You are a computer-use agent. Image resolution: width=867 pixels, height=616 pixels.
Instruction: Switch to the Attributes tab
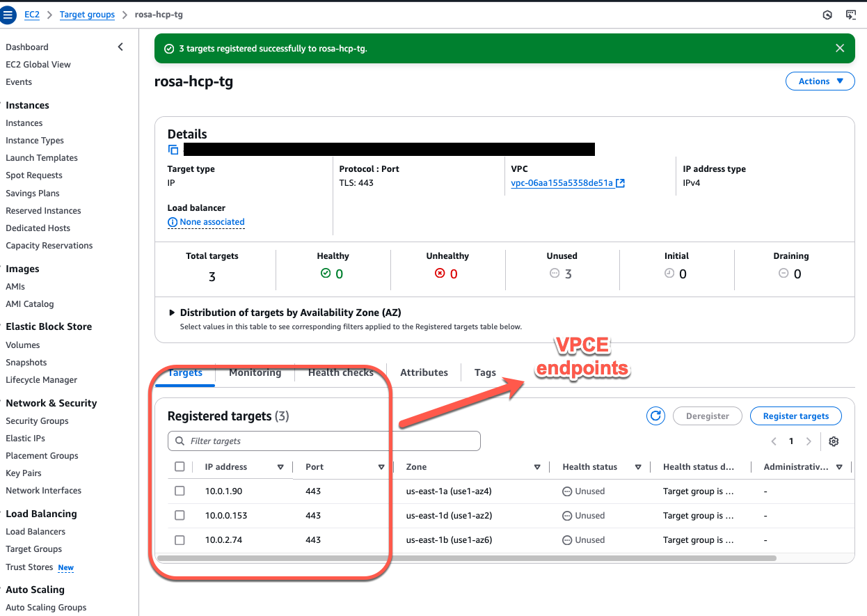tap(424, 372)
